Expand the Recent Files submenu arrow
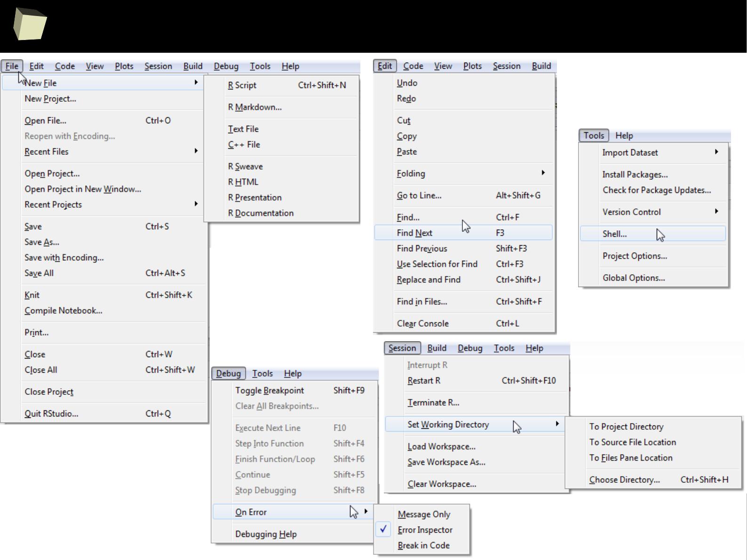747x560 pixels. click(196, 151)
